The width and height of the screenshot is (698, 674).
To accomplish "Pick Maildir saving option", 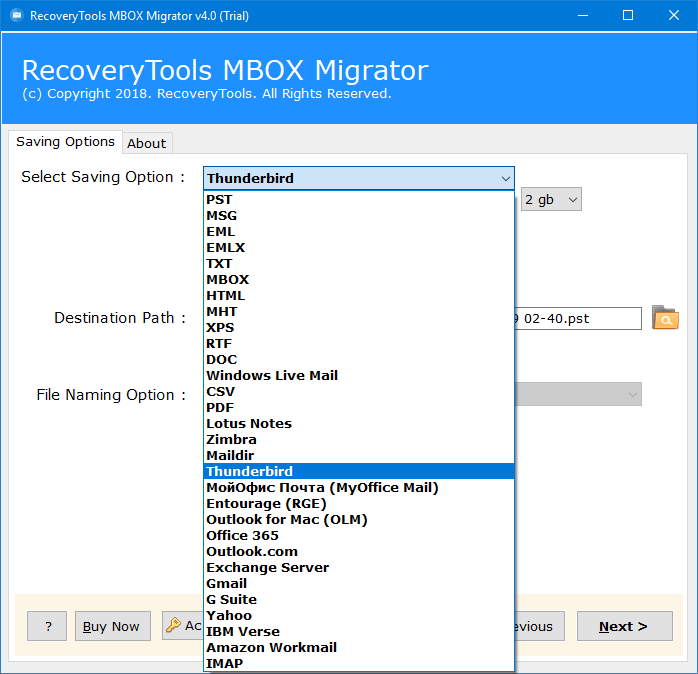I will click(x=359, y=456).
